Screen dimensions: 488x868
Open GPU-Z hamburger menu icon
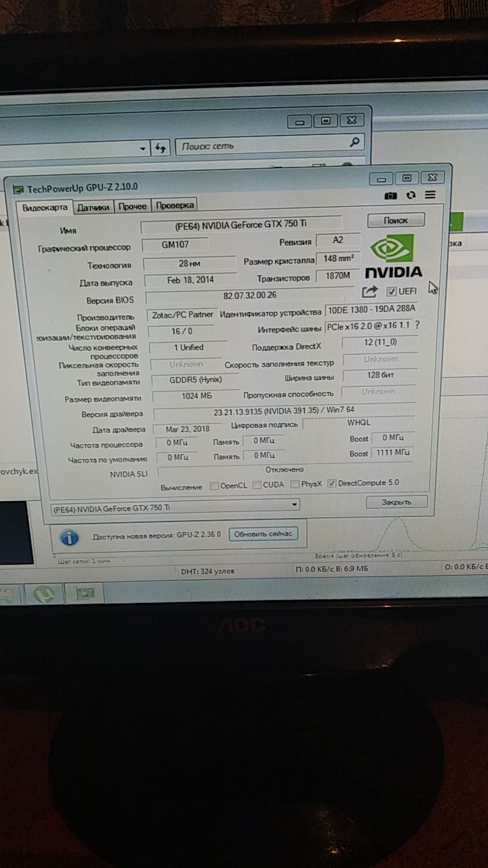coord(430,195)
